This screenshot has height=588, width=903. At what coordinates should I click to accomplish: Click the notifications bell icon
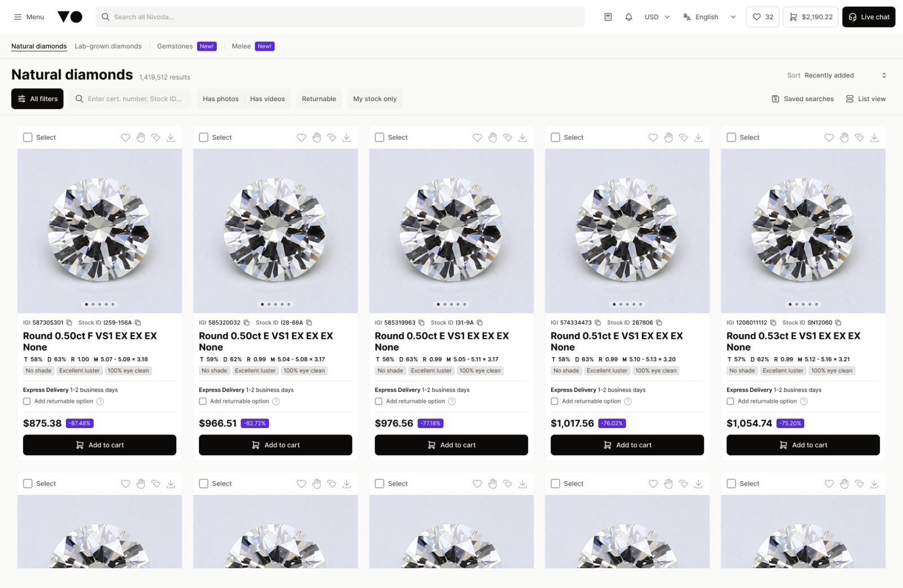[x=629, y=17]
